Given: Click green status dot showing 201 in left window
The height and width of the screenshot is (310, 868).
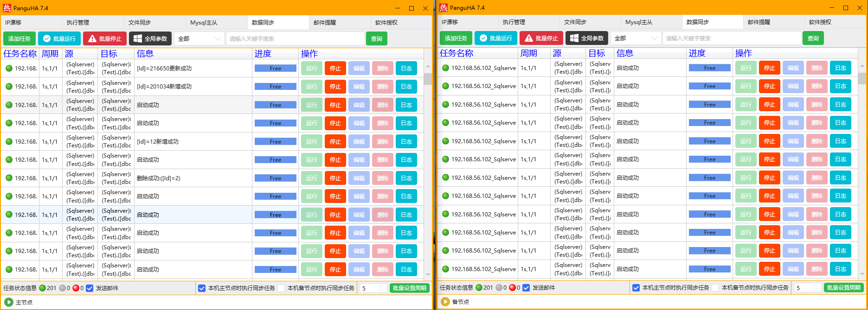Looking at the screenshot, I should point(43,288).
